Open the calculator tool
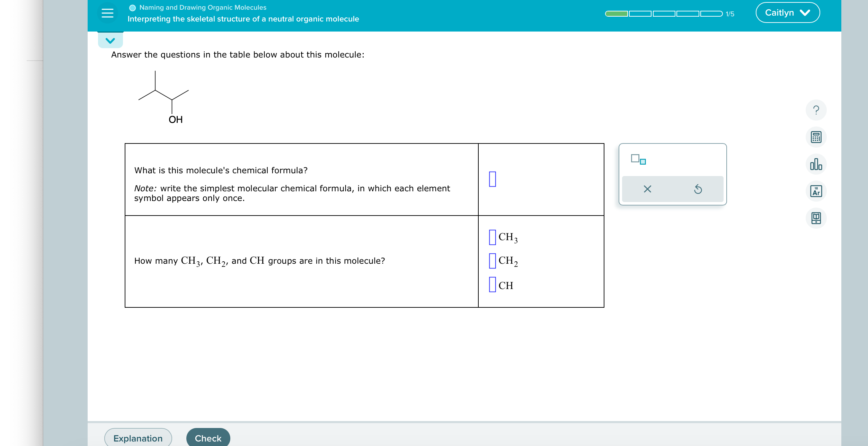Screen dimensions: 868x446 click(x=816, y=137)
